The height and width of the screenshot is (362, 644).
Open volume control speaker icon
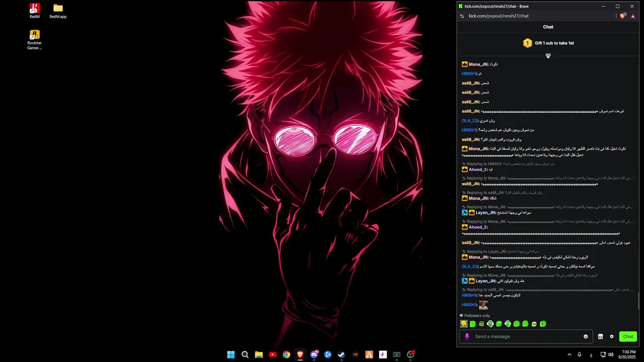[x=611, y=354]
